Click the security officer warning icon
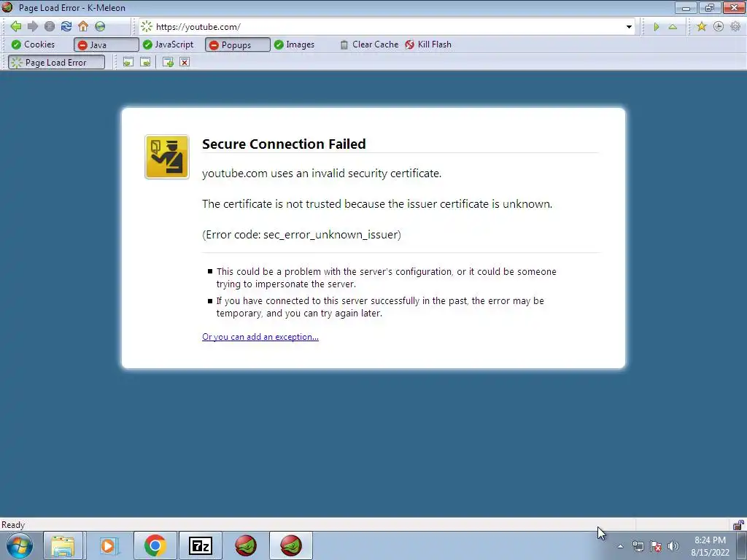Viewport: 747px width, 560px height. (167, 157)
